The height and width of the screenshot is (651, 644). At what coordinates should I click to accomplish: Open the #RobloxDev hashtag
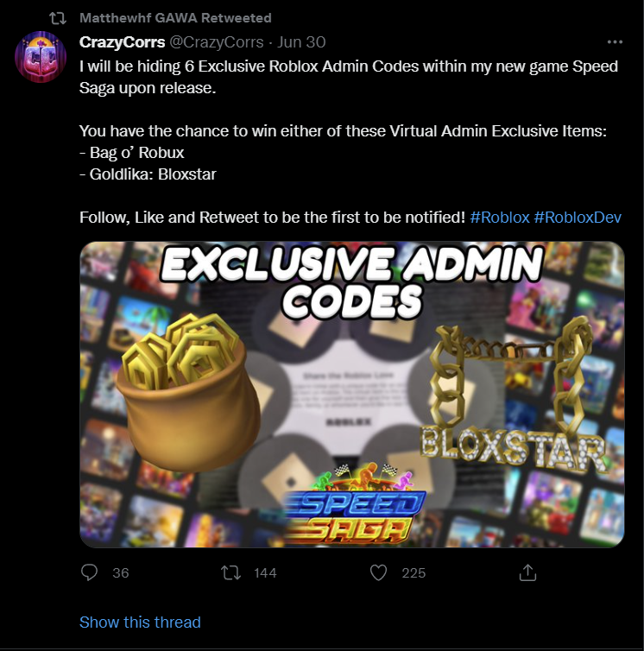(x=578, y=217)
